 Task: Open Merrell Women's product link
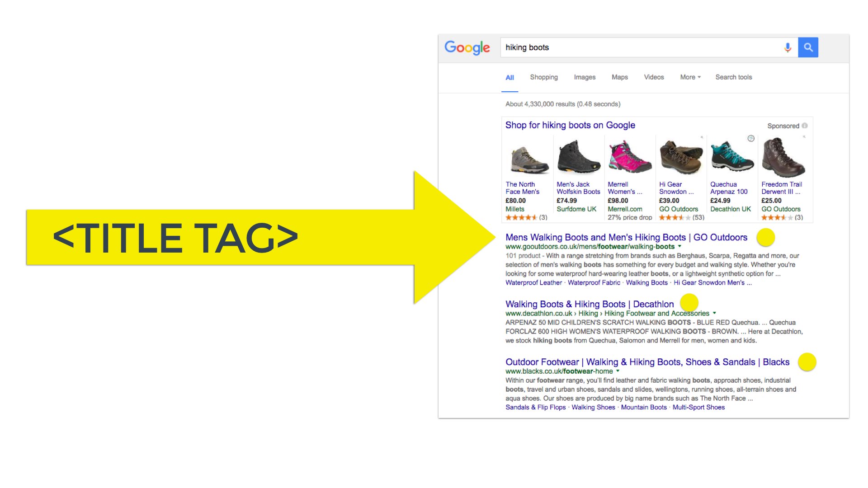tap(625, 188)
